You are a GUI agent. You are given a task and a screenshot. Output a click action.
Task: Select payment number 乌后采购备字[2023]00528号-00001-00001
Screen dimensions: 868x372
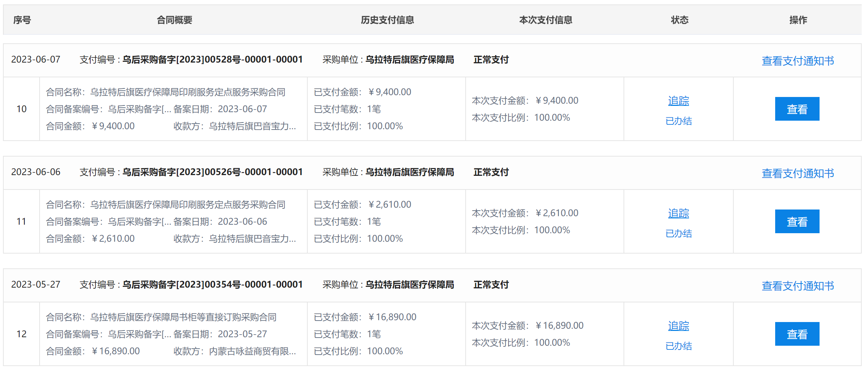213,60
